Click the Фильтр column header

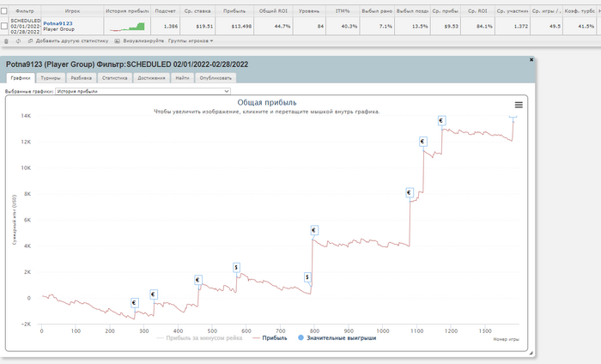click(x=25, y=11)
